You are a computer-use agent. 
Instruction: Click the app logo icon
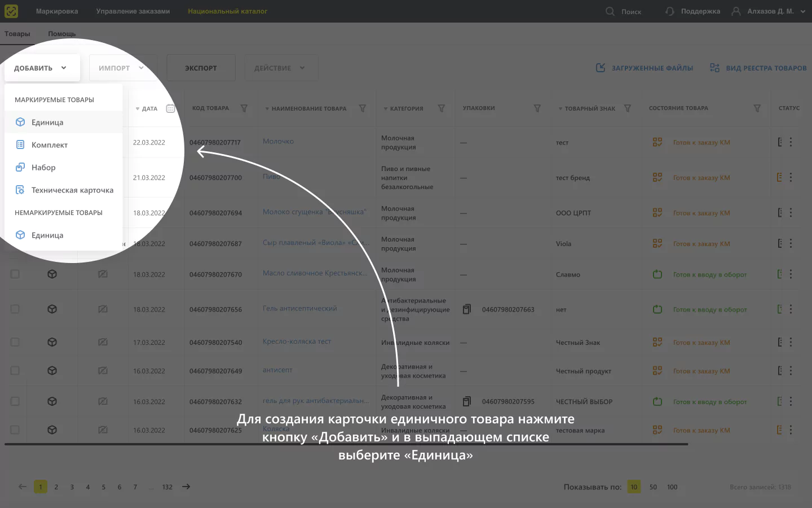pyautogui.click(x=11, y=11)
